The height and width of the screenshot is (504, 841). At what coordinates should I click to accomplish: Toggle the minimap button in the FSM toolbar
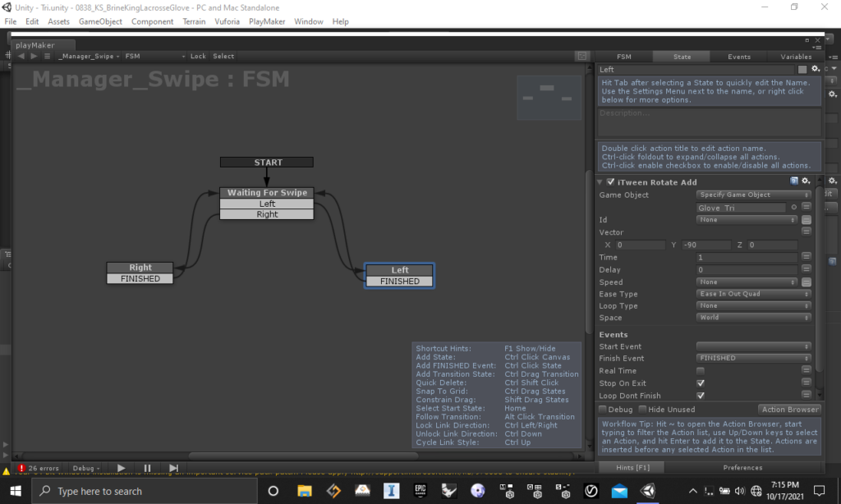[x=581, y=56]
